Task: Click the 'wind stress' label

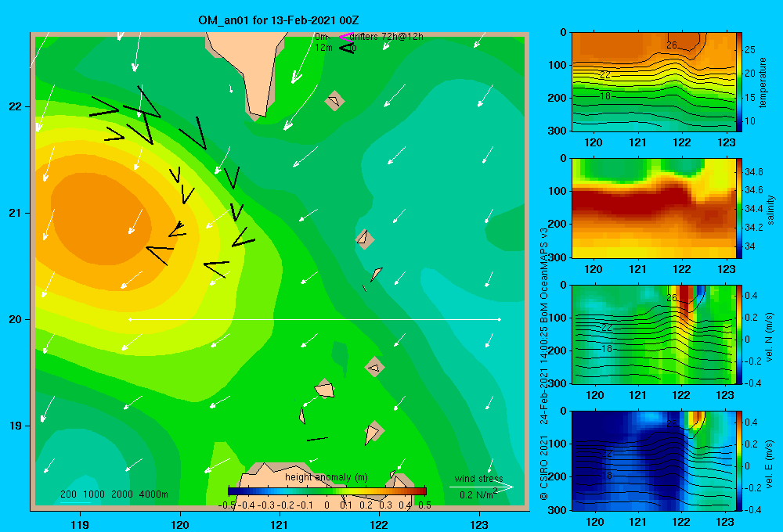Action: click(479, 478)
